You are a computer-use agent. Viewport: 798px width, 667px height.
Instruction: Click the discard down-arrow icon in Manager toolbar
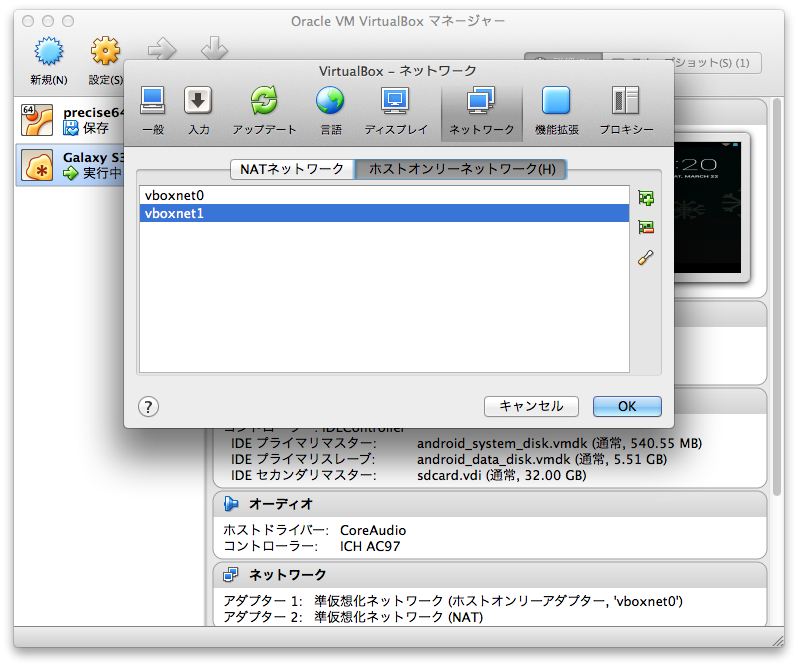coord(214,48)
